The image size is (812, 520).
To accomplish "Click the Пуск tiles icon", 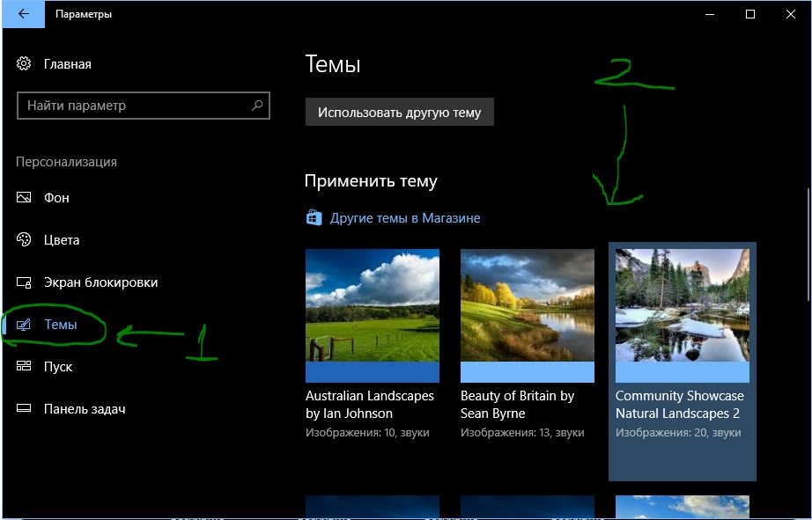I will (x=24, y=366).
